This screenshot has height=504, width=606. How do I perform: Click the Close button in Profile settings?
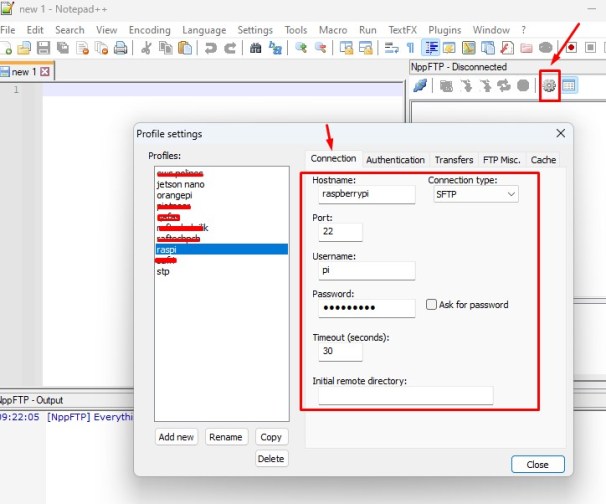538,464
